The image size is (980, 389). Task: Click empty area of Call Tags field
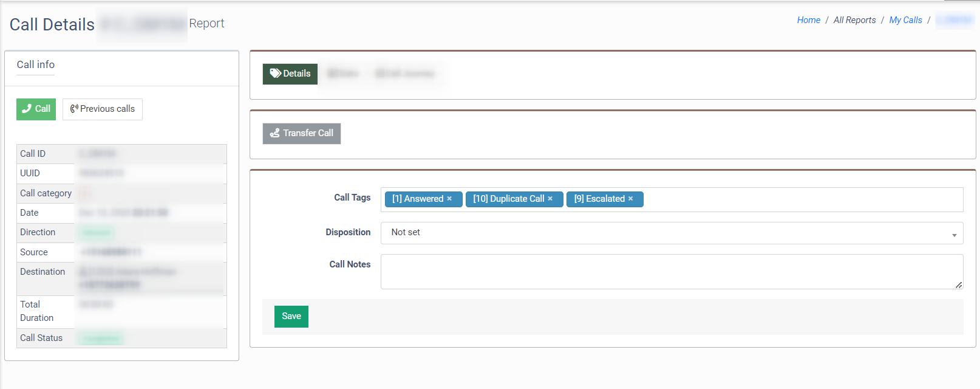point(801,199)
